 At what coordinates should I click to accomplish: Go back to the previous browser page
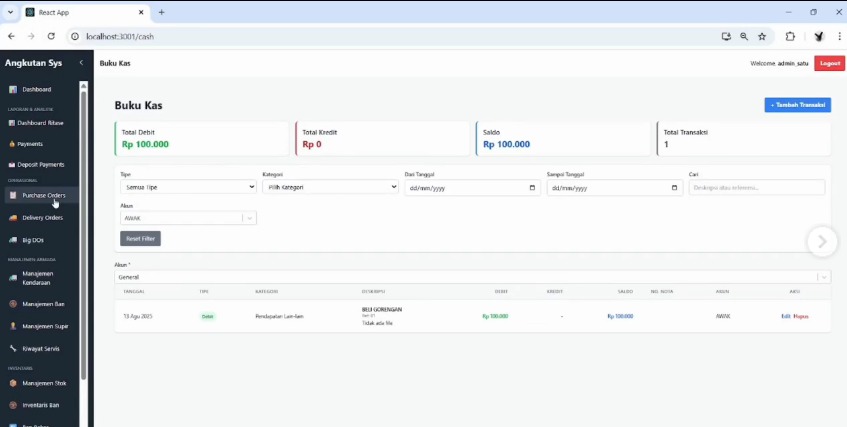(11, 36)
